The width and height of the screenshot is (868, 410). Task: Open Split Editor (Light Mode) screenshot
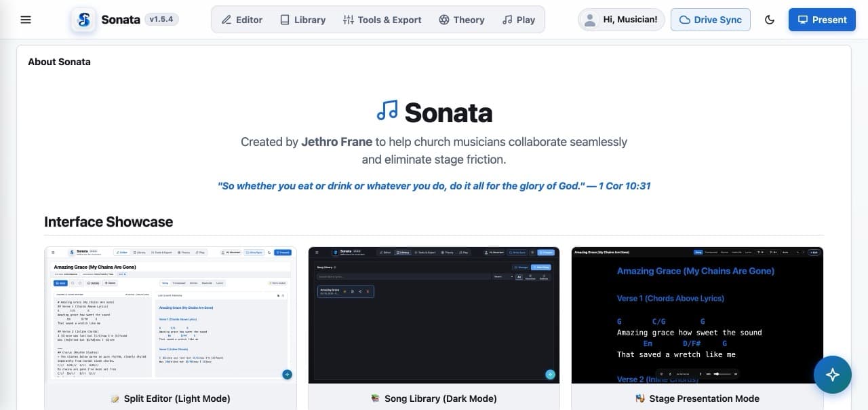click(170, 316)
